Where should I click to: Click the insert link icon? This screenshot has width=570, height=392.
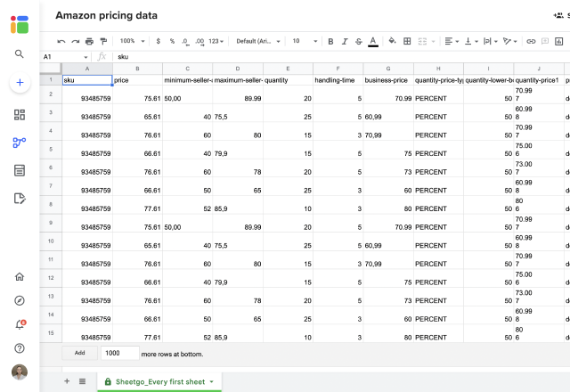(x=531, y=42)
